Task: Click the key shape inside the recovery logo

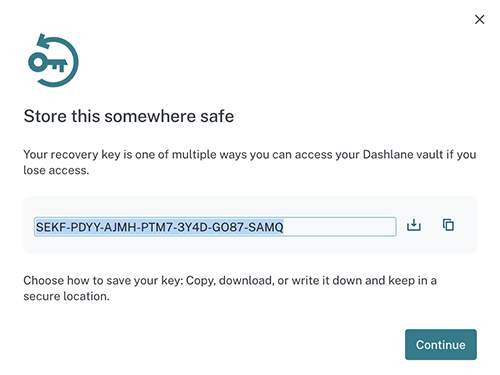Action: [x=48, y=62]
